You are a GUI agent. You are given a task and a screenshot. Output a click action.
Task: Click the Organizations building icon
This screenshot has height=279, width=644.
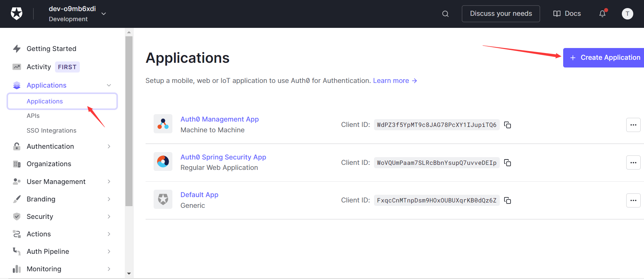[17, 164]
